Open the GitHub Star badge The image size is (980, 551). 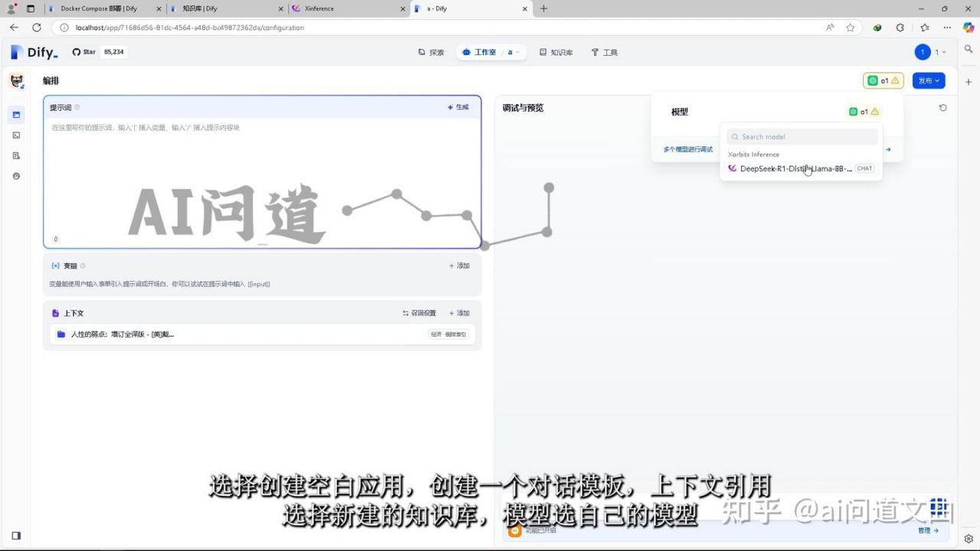99,52
